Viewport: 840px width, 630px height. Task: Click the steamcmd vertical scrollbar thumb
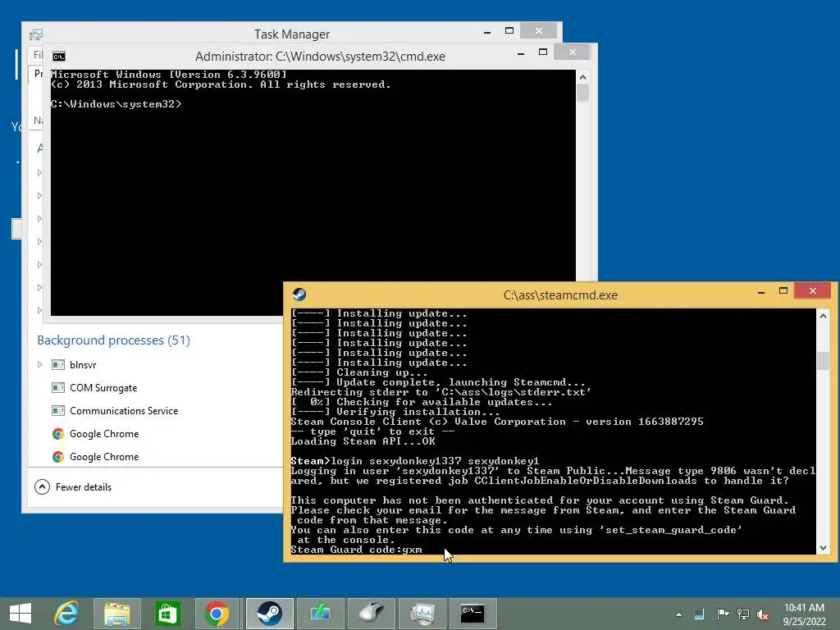(x=823, y=360)
